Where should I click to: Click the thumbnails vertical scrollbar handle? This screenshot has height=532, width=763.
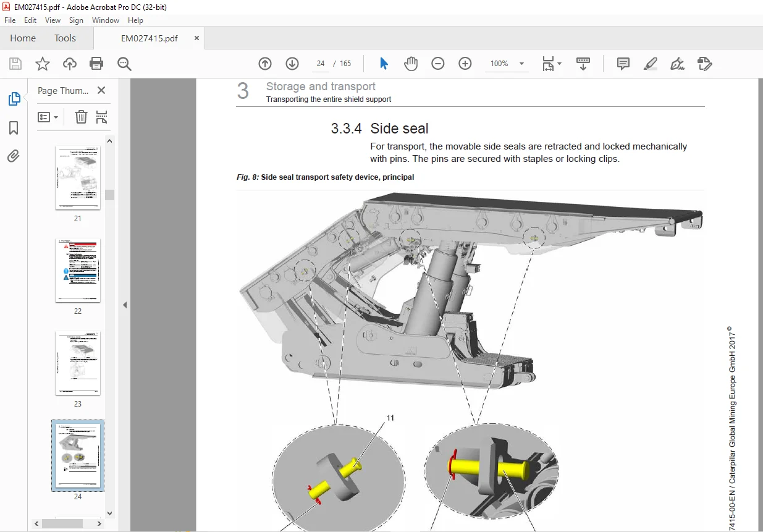pyautogui.click(x=109, y=195)
